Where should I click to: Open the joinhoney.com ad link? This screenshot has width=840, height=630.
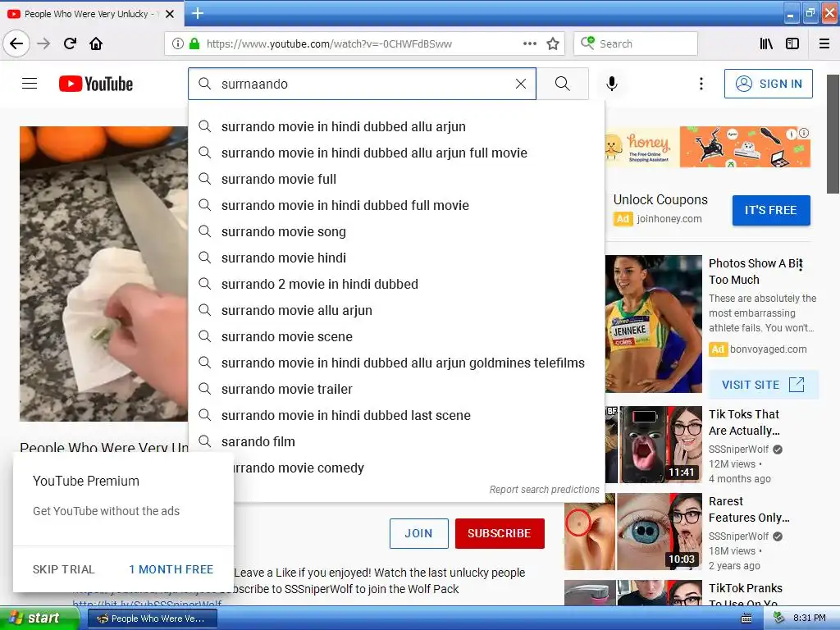[669, 218]
